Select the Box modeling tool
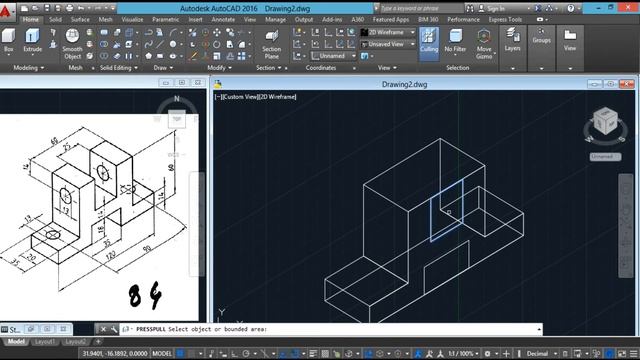Viewport: 640px width, 360px height. (x=8, y=41)
